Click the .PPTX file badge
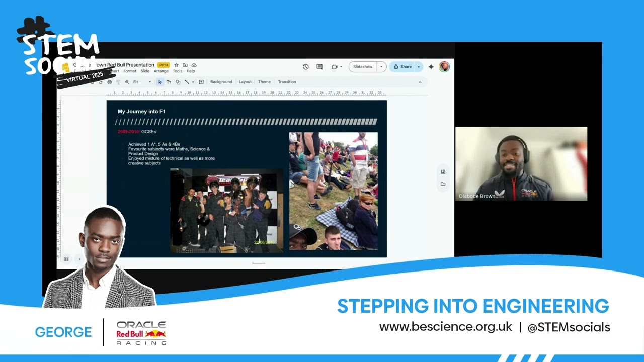This screenshot has height=362, width=644. (164, 65)
